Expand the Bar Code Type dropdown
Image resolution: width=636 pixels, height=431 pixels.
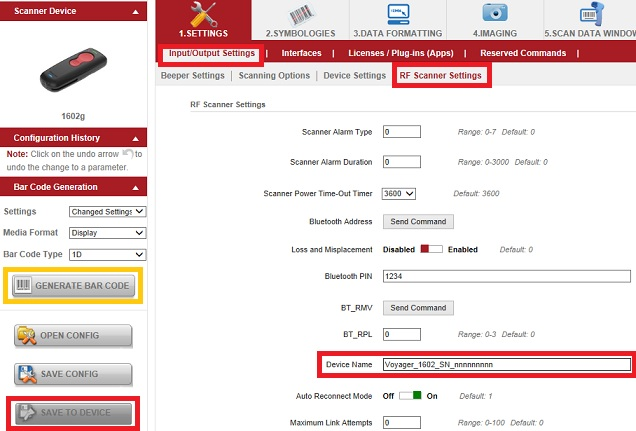pos(107,254)
